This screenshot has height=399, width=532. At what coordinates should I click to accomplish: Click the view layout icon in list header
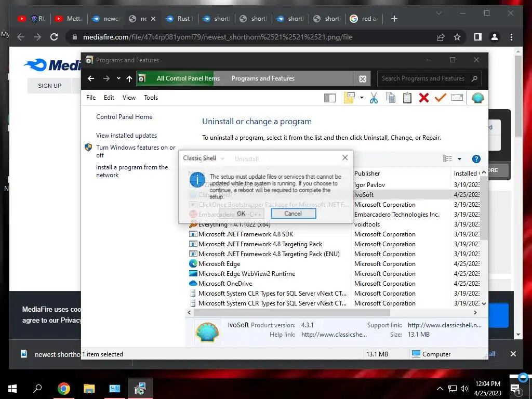point(447,159)
